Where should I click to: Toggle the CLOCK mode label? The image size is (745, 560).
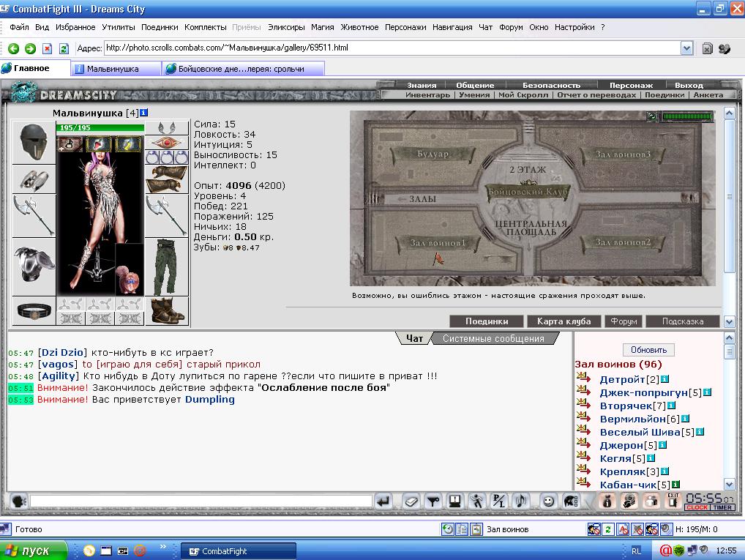click(697, 507)
